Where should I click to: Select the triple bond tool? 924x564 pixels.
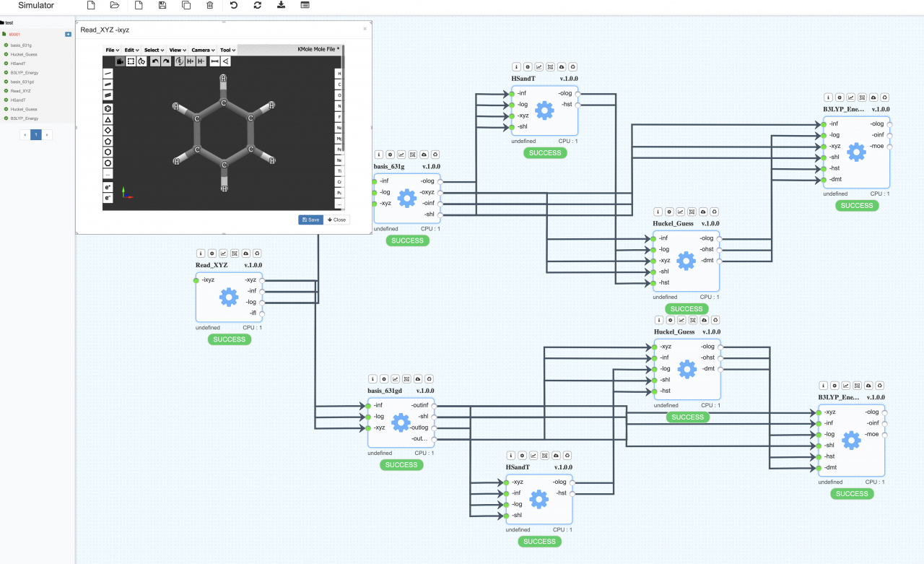pyautogui.click(x=108, y=95)
